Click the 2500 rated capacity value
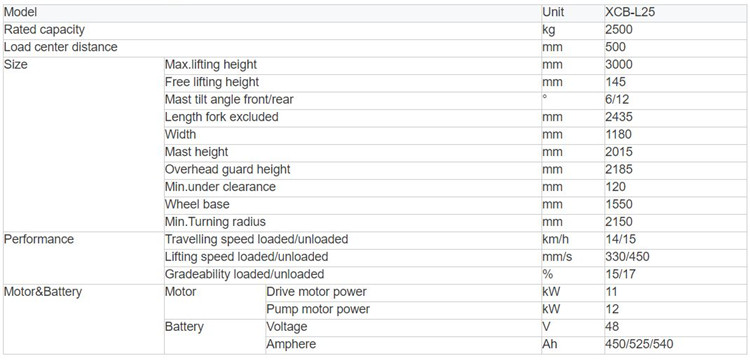 point(618,30)
